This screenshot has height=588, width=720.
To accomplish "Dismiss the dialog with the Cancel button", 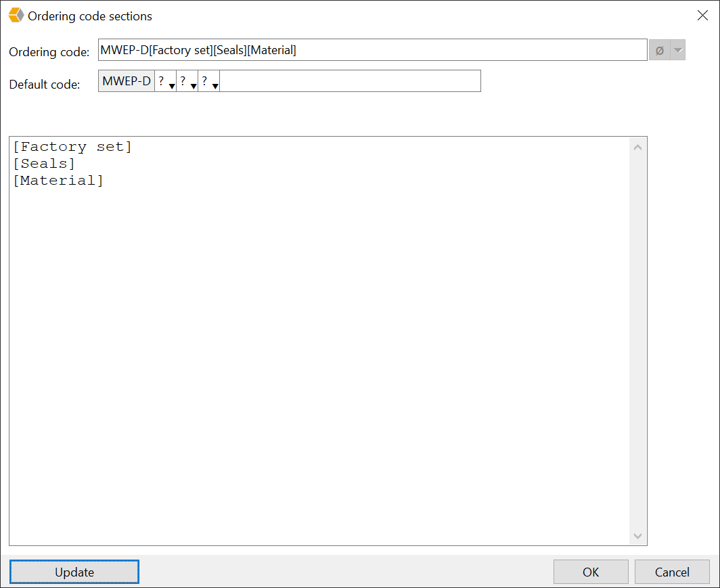I will click(x=672, y=572).
